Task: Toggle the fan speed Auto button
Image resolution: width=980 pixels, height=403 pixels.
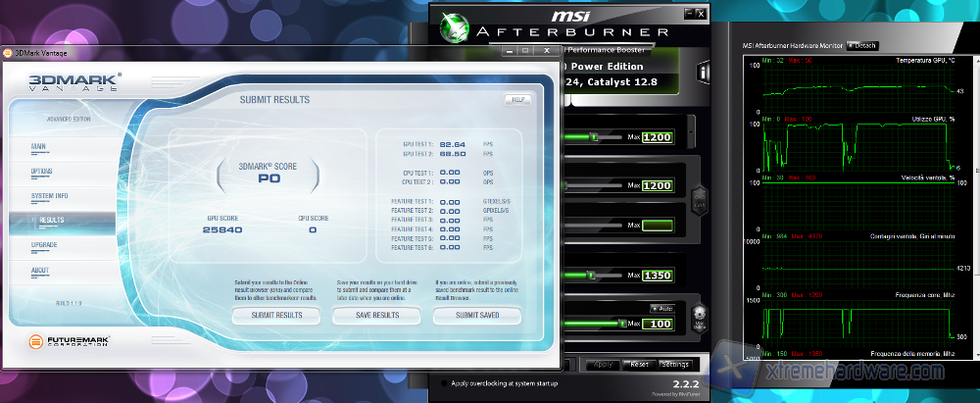Action: (659, 308)
